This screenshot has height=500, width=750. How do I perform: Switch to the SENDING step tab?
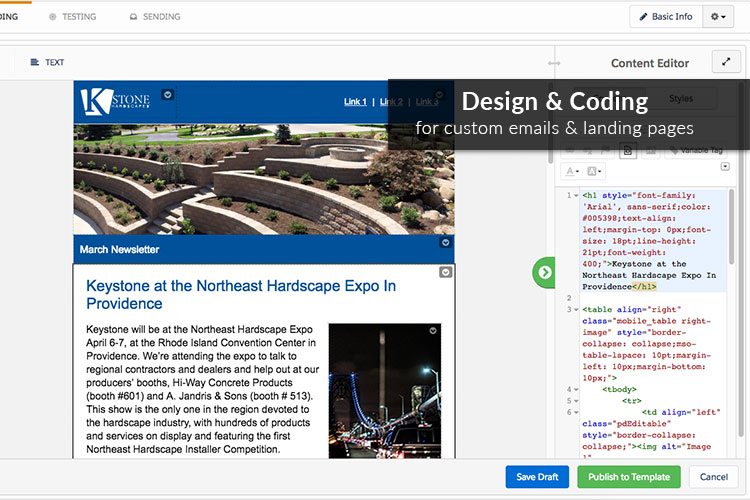(x=155, y=17)
